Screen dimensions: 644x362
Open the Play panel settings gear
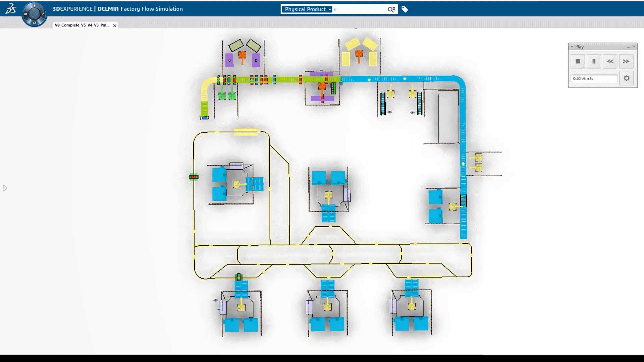click(x=626, y=78)
